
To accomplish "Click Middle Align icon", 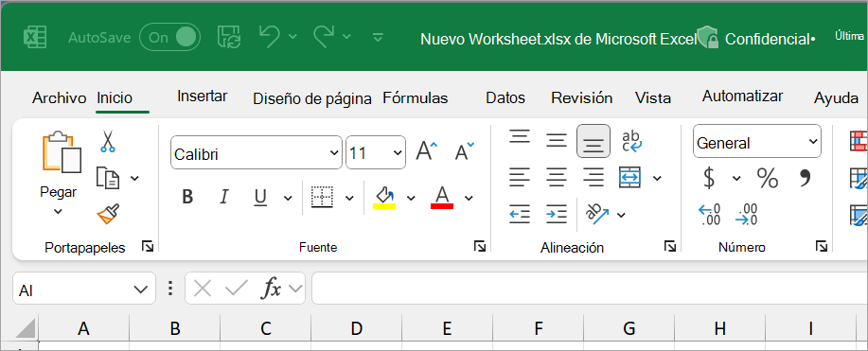I will (557, 141).
